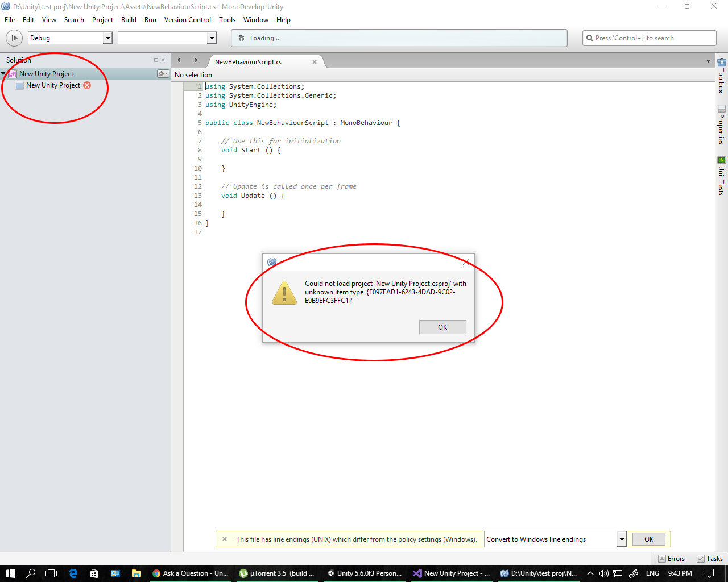Click the class declaration NewBehaviourScript line
This screenshot has width=728, height=582.
tap(303, 123)
